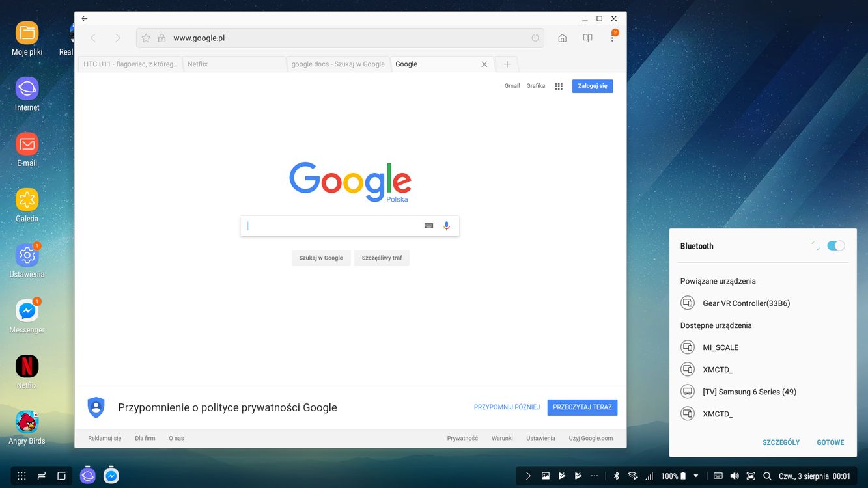Bookmark page with star icon

click(146, 38)
